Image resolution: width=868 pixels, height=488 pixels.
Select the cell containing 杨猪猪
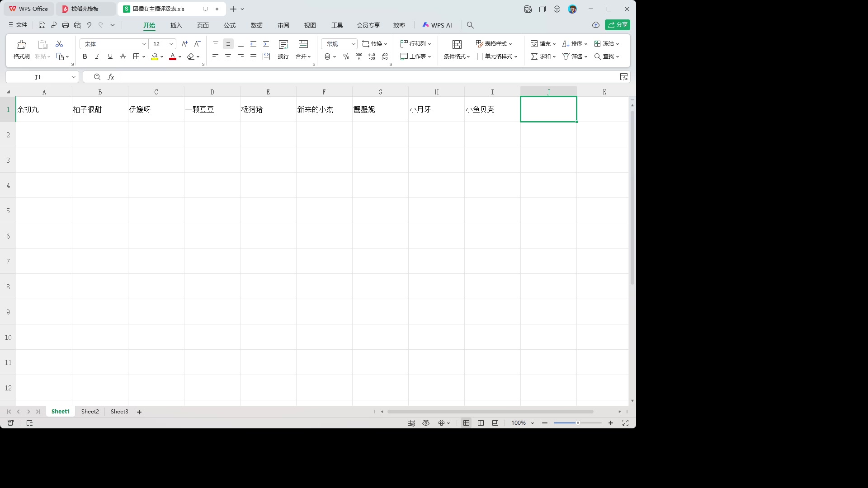268,109
